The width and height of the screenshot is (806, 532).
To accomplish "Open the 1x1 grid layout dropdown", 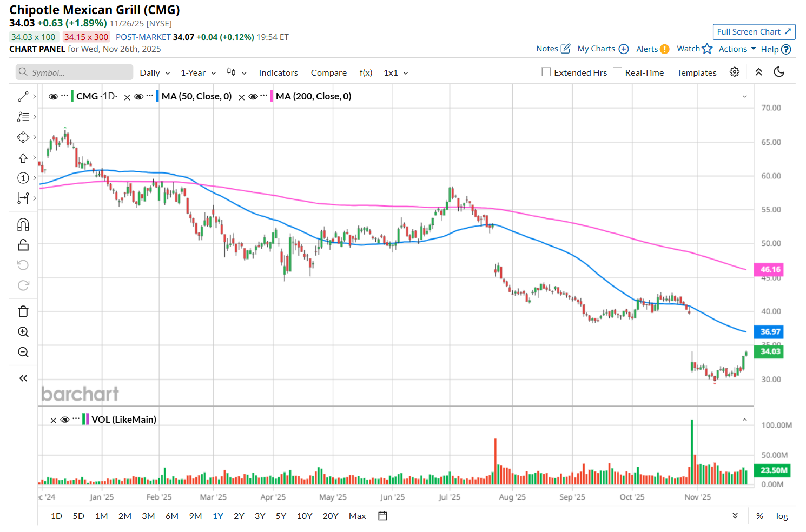I will coord(396,72).
